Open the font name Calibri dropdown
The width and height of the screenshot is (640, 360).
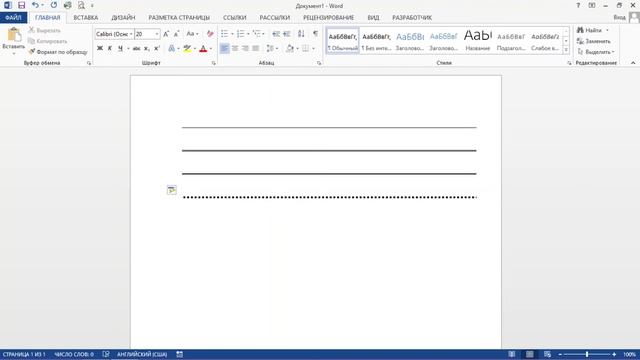pyautogui.click(x=131, y=34)
